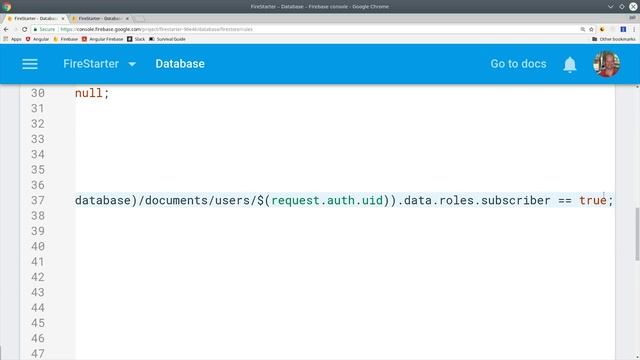Screen dimensions: 640x360
Task: Click line number 46 in the gutter
Action: (38, 338)
